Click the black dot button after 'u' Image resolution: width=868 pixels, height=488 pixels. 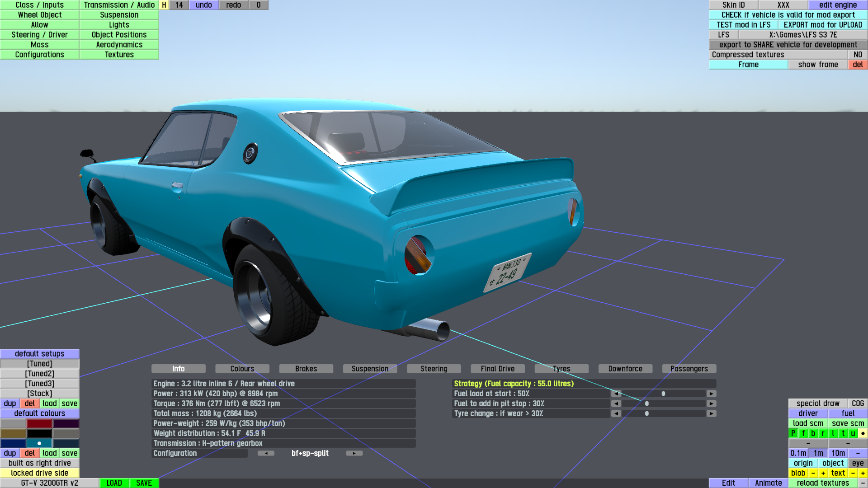coord(863,433)
